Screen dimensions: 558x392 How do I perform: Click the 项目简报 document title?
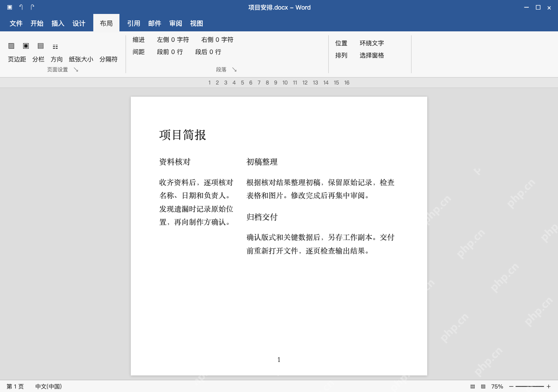pos(183,135)
